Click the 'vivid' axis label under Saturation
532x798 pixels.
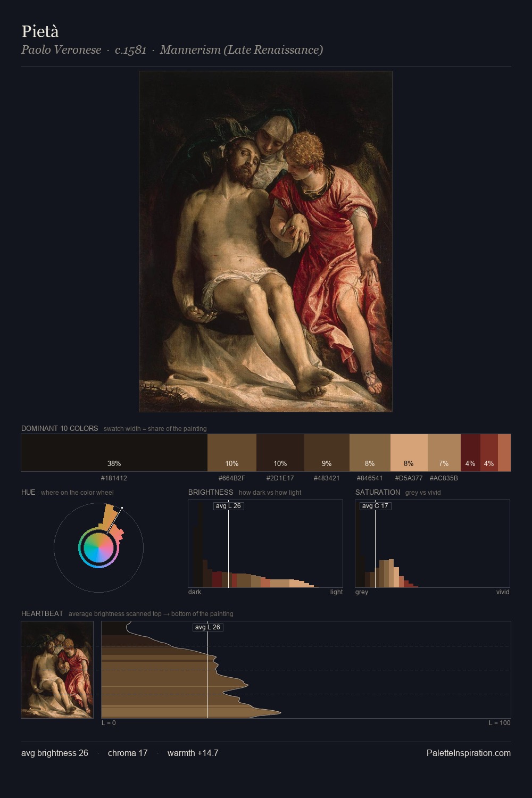click(503, 592)
